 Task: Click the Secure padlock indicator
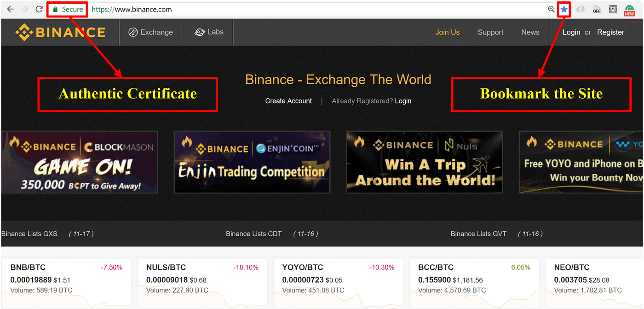tap(67, 9)
